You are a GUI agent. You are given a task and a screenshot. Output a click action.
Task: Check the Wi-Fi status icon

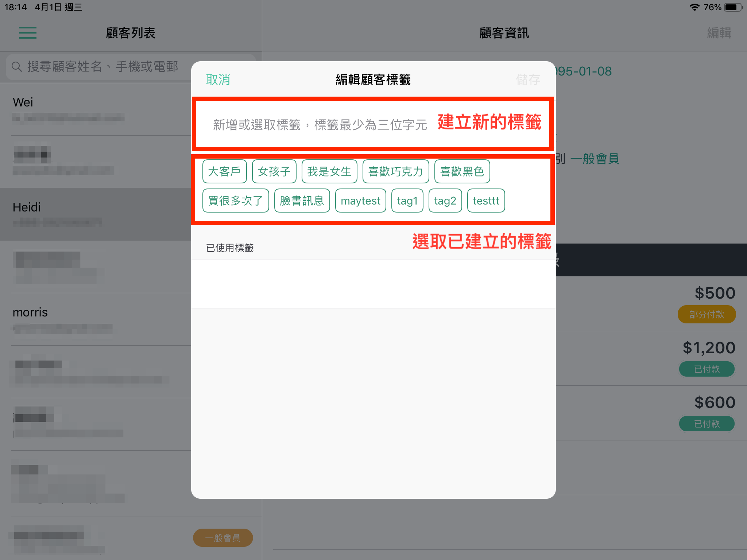[x=694, y=7]
